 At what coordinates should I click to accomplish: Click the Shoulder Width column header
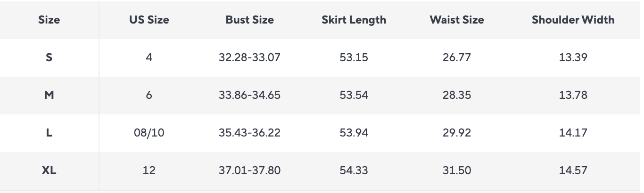pyautogui.click(x=573, y=20)
